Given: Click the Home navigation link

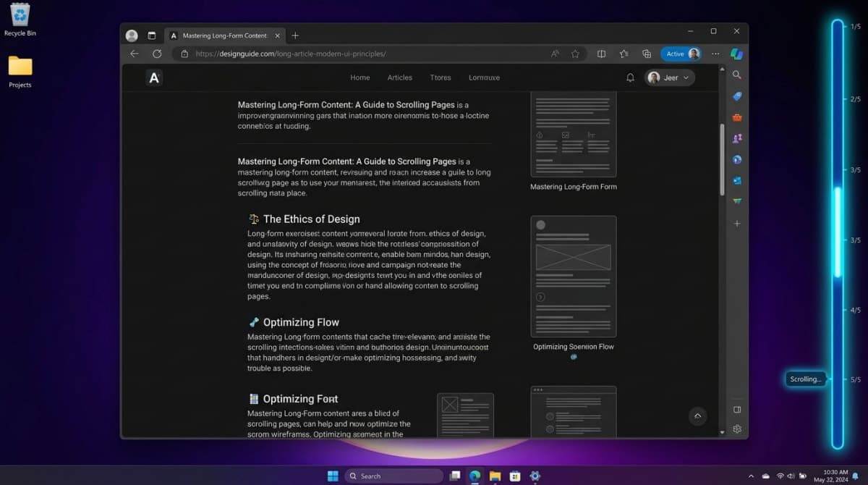Looking at the screenshot, I should [359, 77].
